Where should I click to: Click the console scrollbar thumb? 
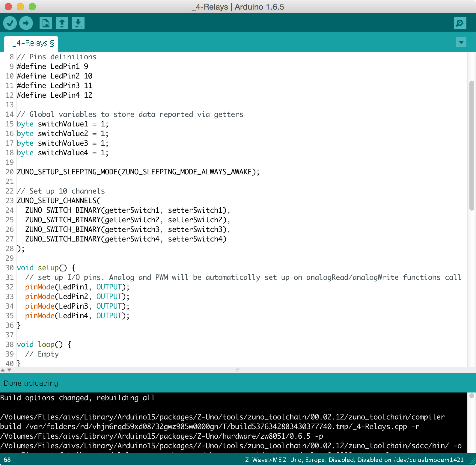click(x=472, y=396)
